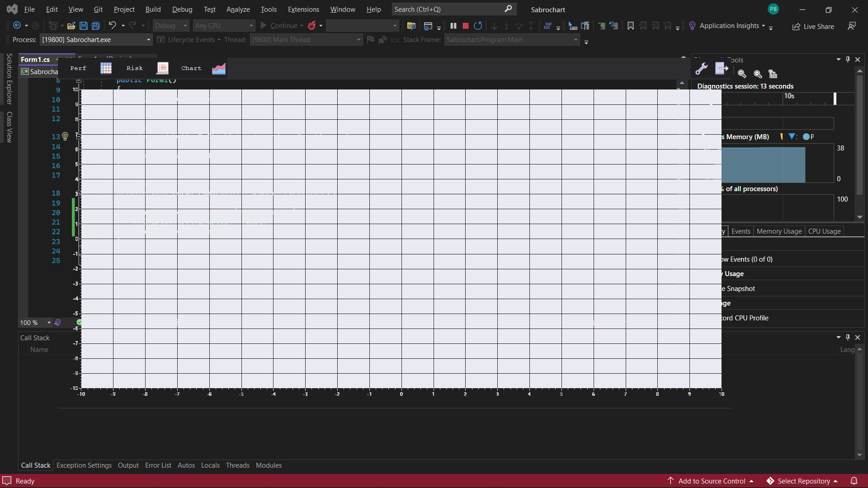Toggle a breakpoint on line 13
The height and width of the screenshot is (488, 868).
pos(24,136)
